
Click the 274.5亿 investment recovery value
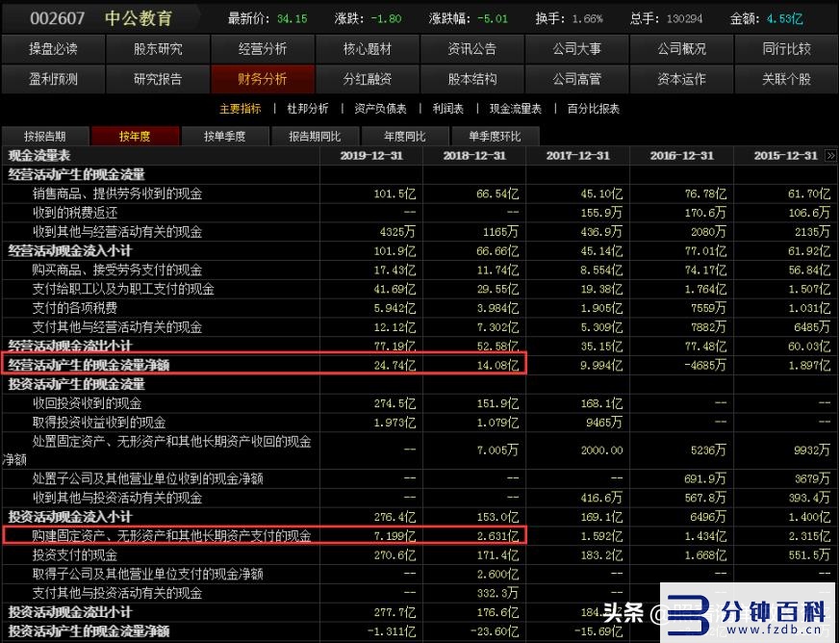(x=395, y=403)
